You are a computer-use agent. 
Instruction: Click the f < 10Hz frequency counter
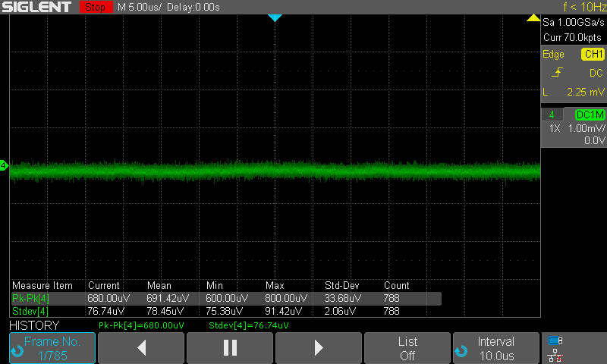click(584, 7)
